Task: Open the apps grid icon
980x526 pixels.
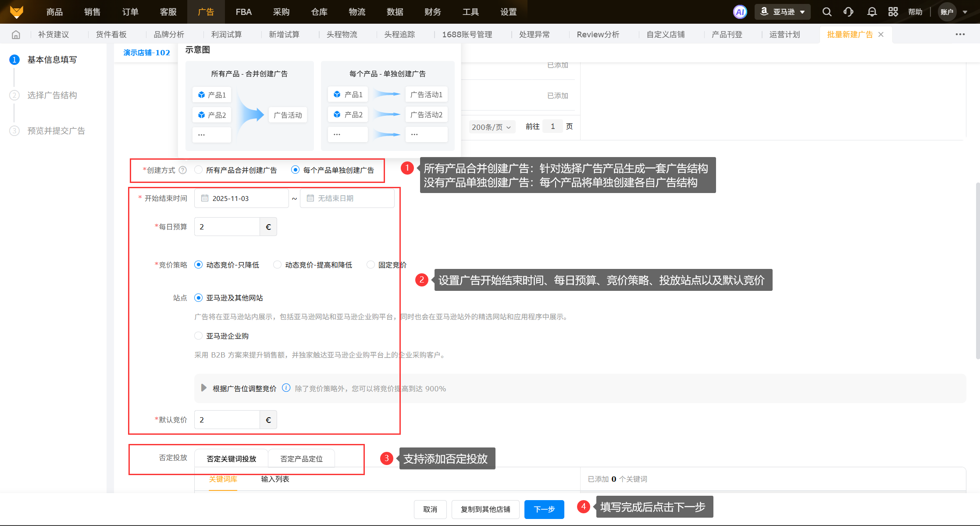Action: click(x=893, y=12)
